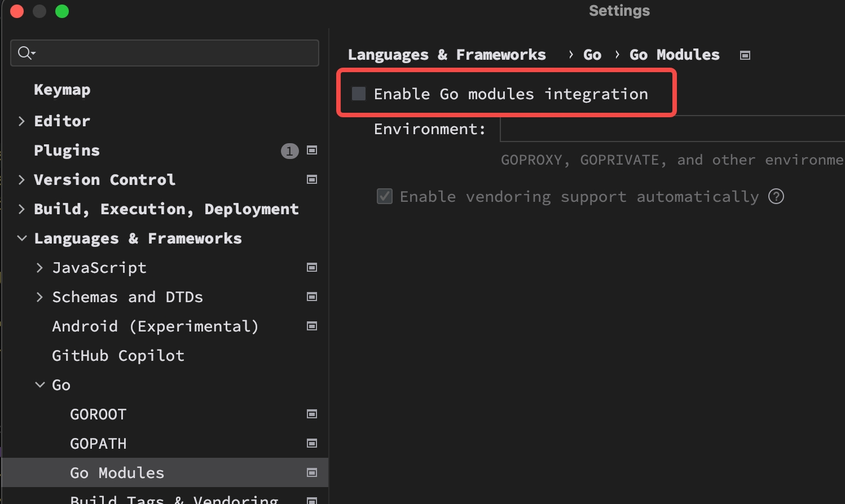
Task: Open the Keymap settings page
Action: 62,89
